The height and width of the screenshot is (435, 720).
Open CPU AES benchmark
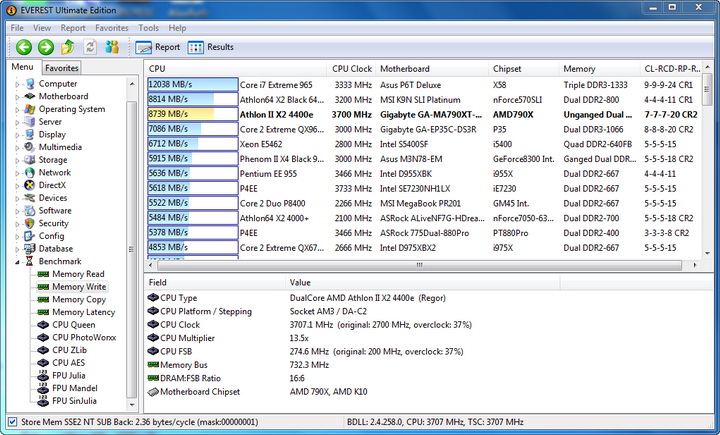68,363
